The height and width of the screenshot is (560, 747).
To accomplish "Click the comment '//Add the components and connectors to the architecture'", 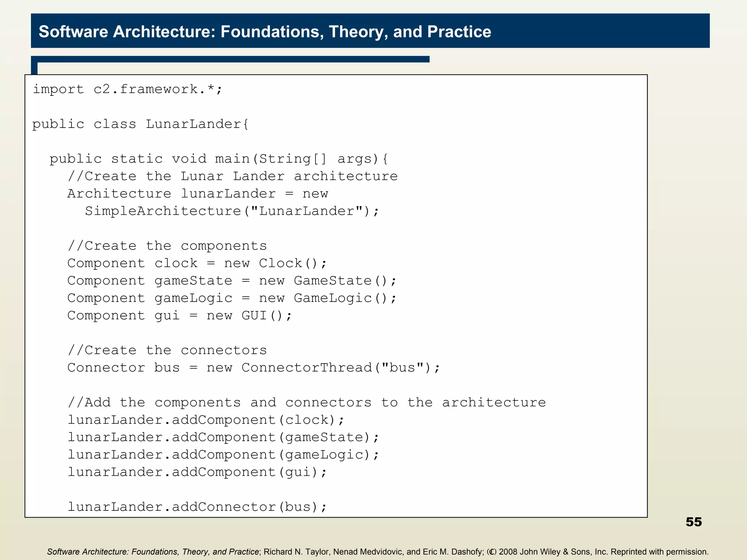I will pyautogui.click(x=307, y=403).
